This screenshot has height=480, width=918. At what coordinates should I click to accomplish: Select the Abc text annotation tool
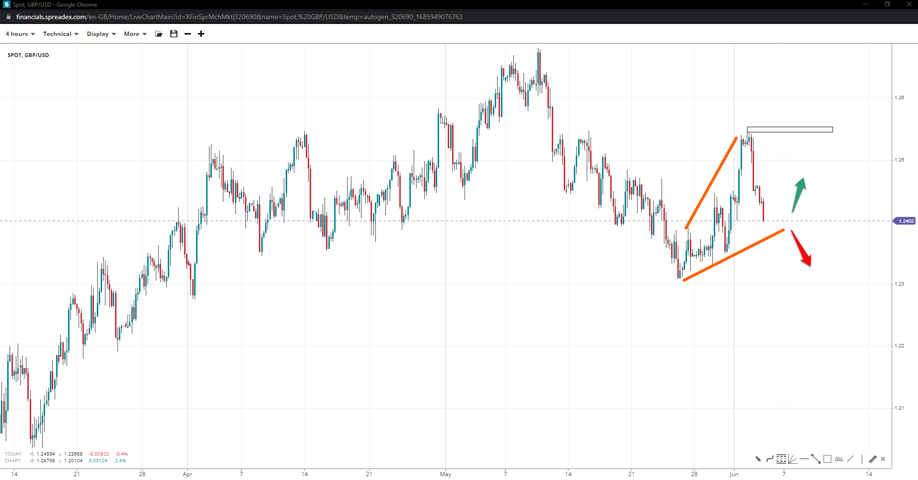[x=839, y=459]
